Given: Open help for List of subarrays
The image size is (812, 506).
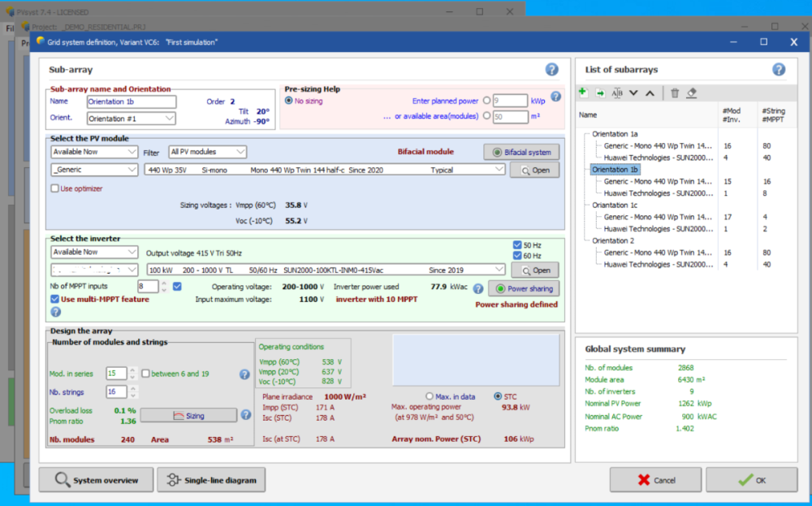Looking at the screenshot, I should 779,70.
